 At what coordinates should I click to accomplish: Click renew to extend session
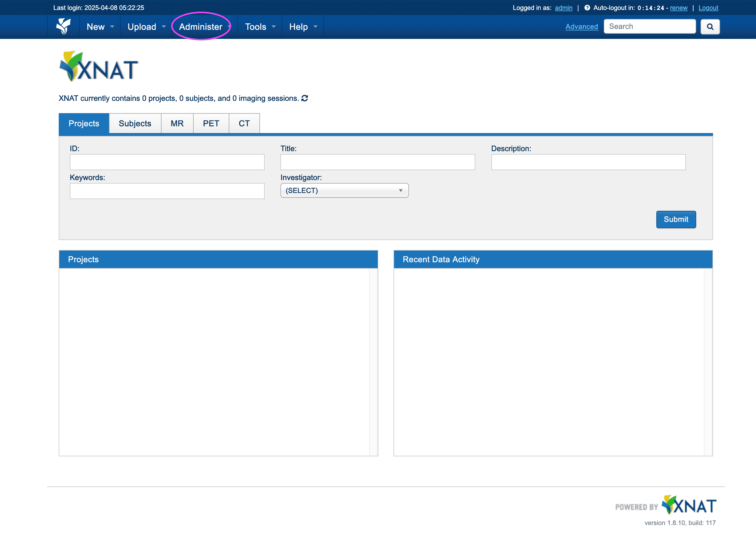[679, 8]
